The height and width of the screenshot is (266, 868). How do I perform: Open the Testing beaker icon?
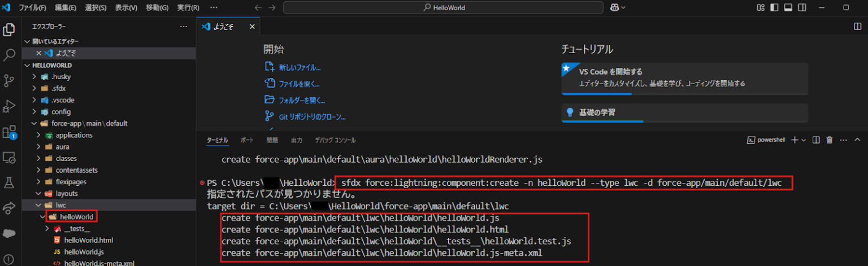(x=9, y=182)
